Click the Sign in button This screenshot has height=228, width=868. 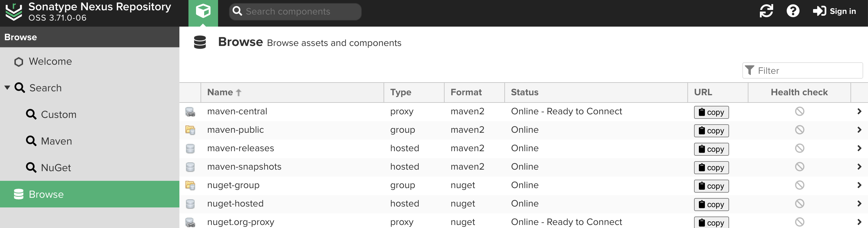(834, 11)
